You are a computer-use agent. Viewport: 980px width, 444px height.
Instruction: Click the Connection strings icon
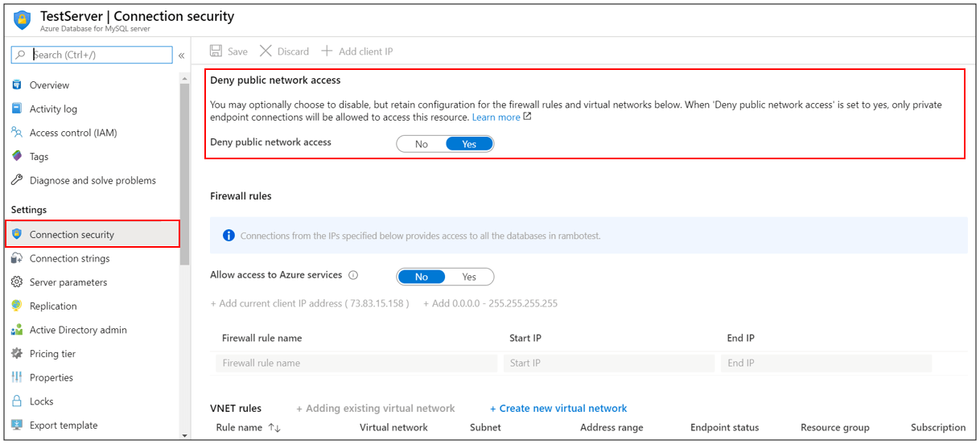[x=17, y=258]
